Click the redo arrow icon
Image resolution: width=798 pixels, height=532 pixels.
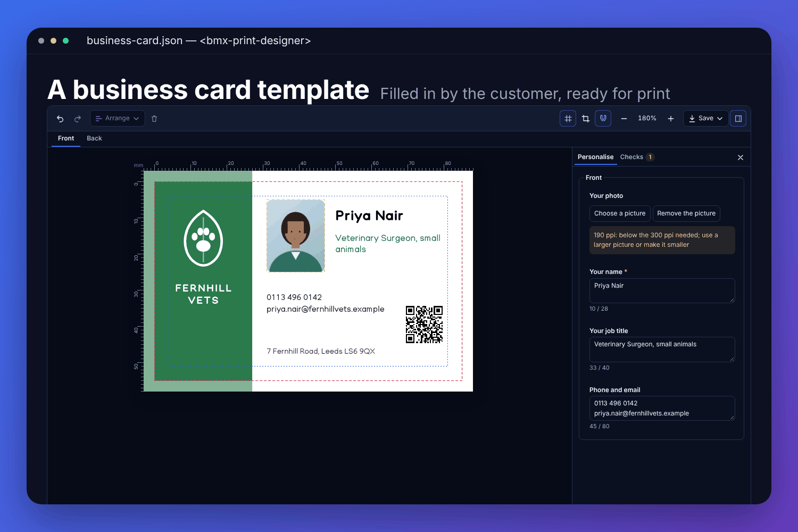pyautogui.click(x=78, y=119)
